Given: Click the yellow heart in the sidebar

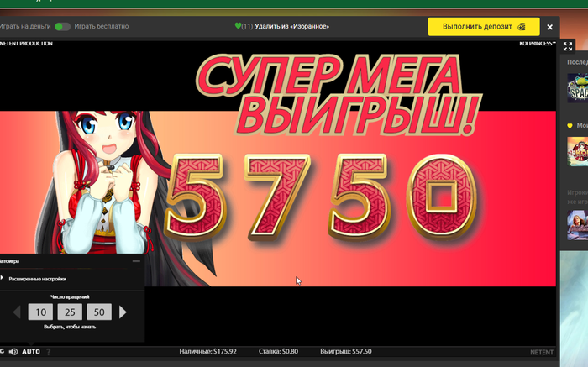Looking at the screenshot, I should [x=570, y=126].
